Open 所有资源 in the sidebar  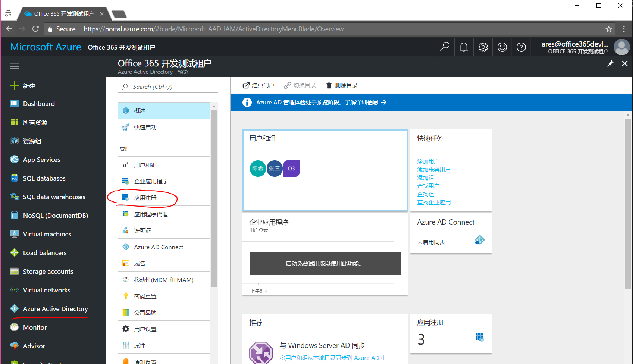pos(53,122)
